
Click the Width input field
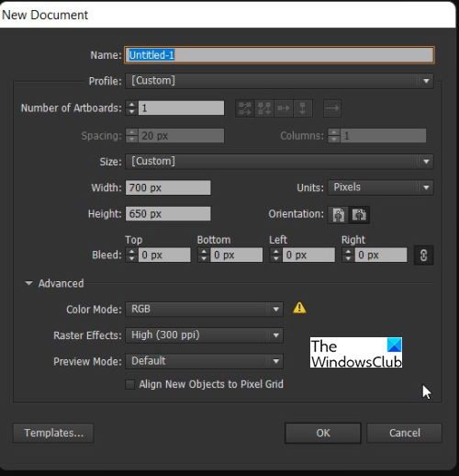[168, 187]
